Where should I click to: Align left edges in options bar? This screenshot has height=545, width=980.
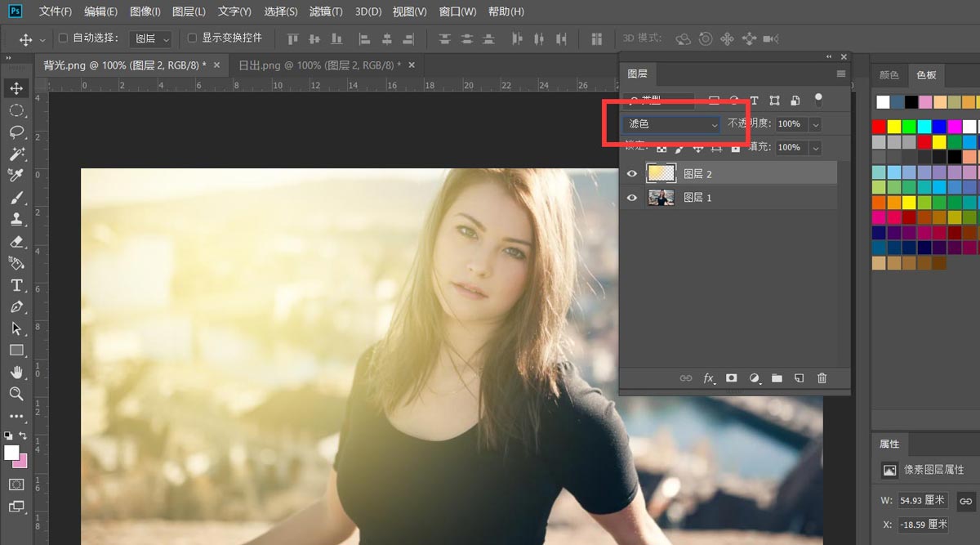point(364,39)
